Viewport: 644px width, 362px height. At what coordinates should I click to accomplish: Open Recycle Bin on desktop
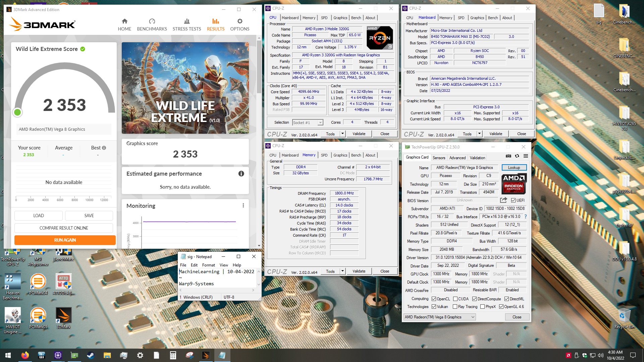pos(624,319)
